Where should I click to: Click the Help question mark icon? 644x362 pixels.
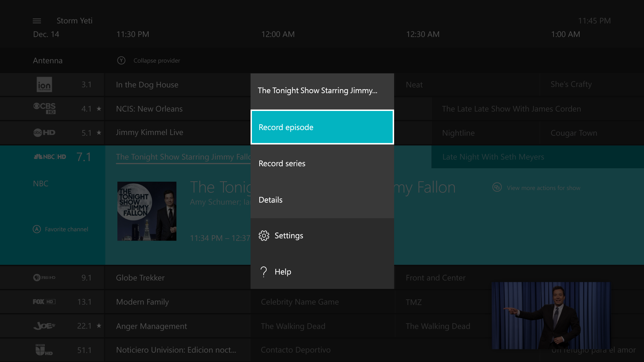pyautogui.click(x=264, y=272)
